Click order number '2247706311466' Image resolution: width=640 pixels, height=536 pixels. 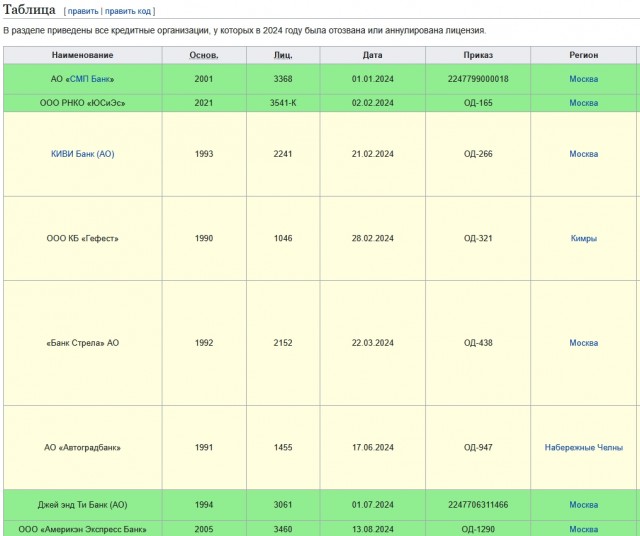tap(478, 505)
